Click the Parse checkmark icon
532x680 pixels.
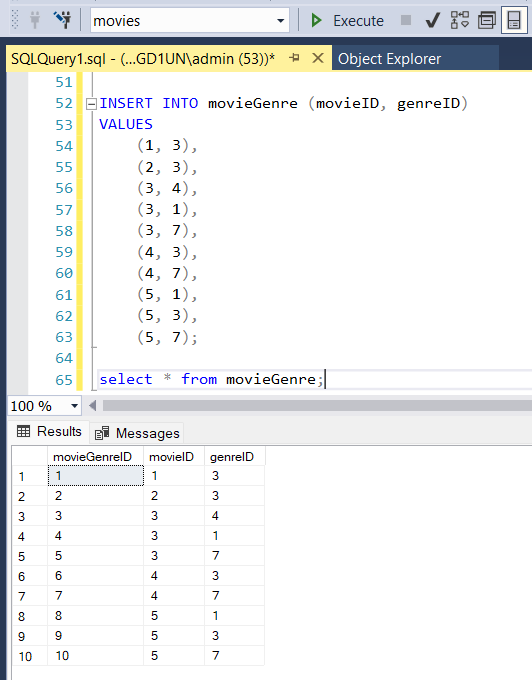432,20
